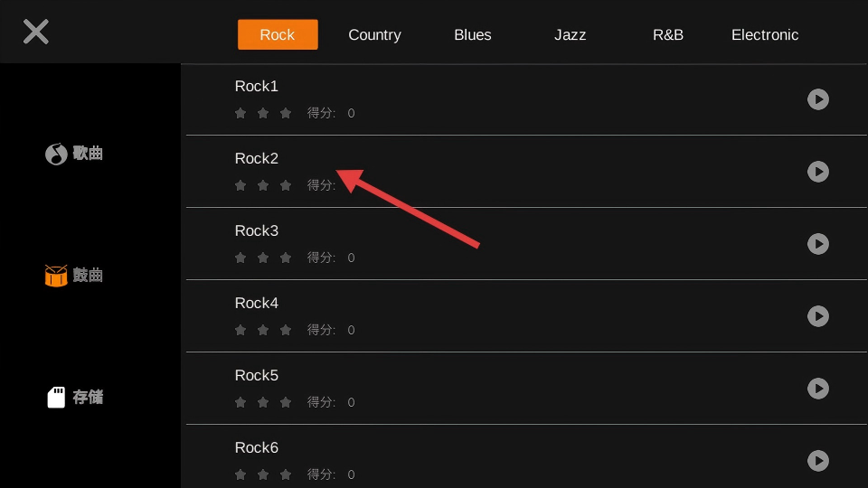Viewport: 868px width, 488px height.
Task: Click the Rock1 song title
Action: (x=257, y=87)
